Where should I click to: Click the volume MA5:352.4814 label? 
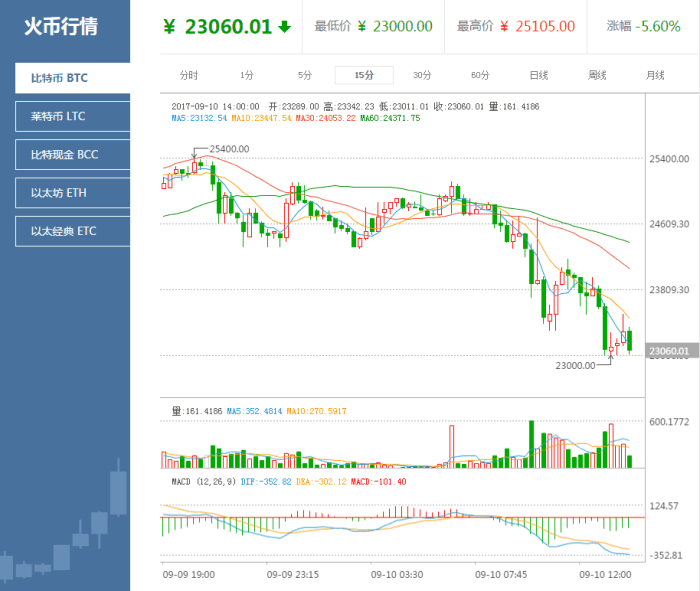pyautogui.click(x=254, y=411)
